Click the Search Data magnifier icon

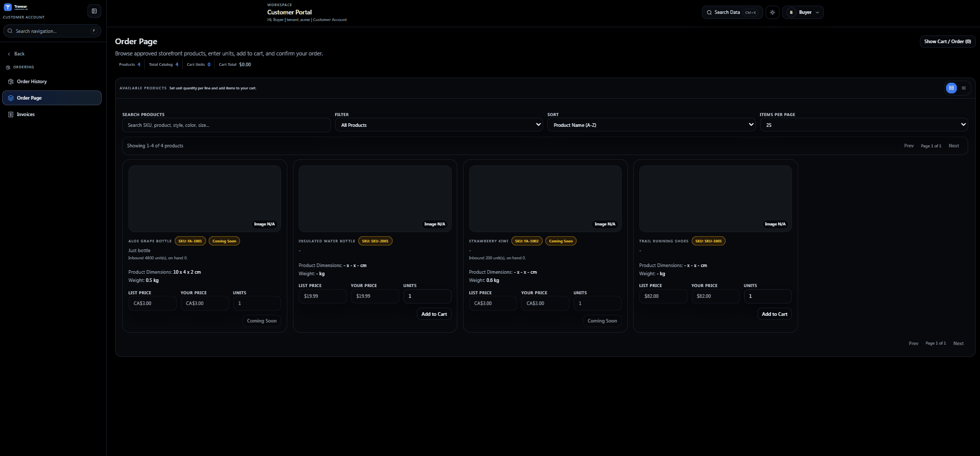709,12
